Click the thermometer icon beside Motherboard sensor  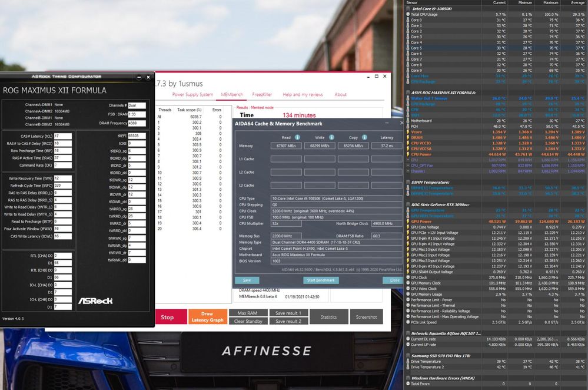[x=408, y=121]
